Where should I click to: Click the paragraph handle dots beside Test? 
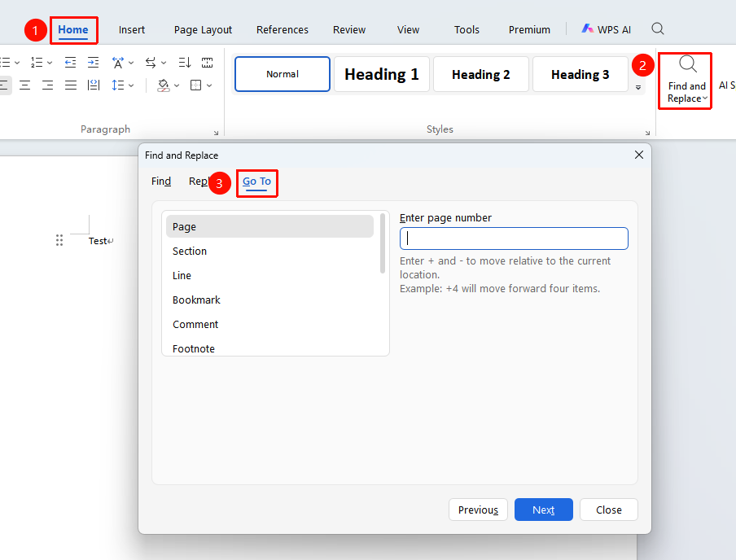point(59,240)
